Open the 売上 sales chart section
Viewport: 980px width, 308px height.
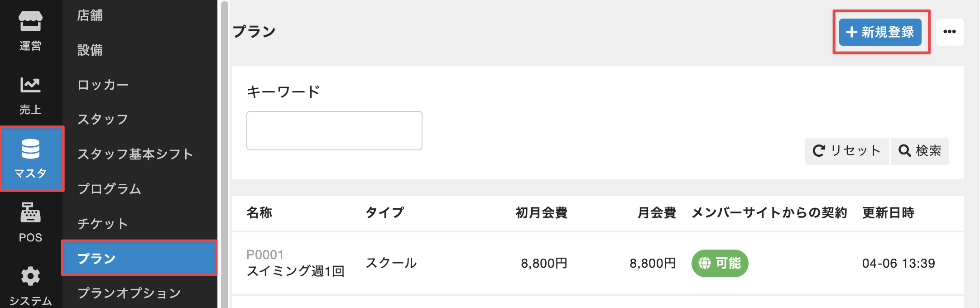point(30,95)
